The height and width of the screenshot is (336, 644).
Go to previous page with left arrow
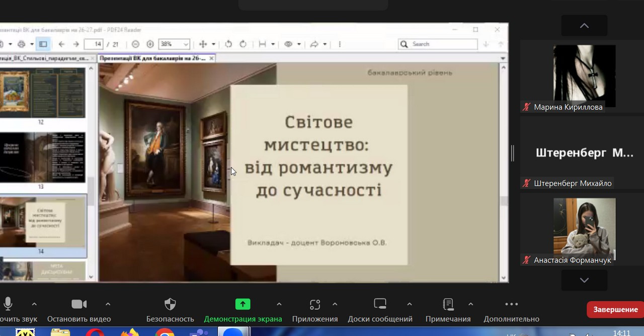[61, 44]
